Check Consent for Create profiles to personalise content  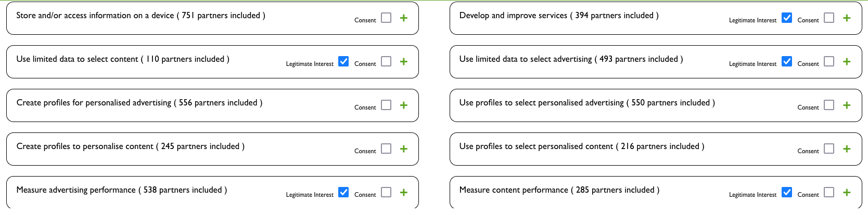click(386, 149)
